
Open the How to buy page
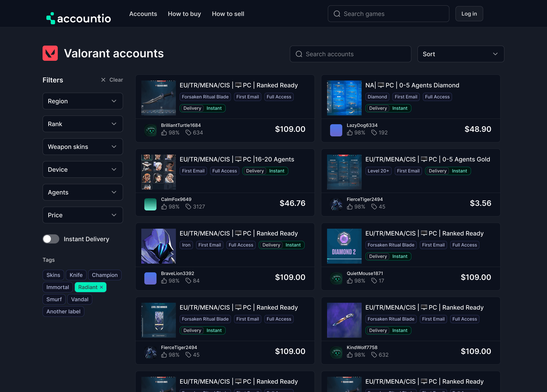[x=184, y=14]
